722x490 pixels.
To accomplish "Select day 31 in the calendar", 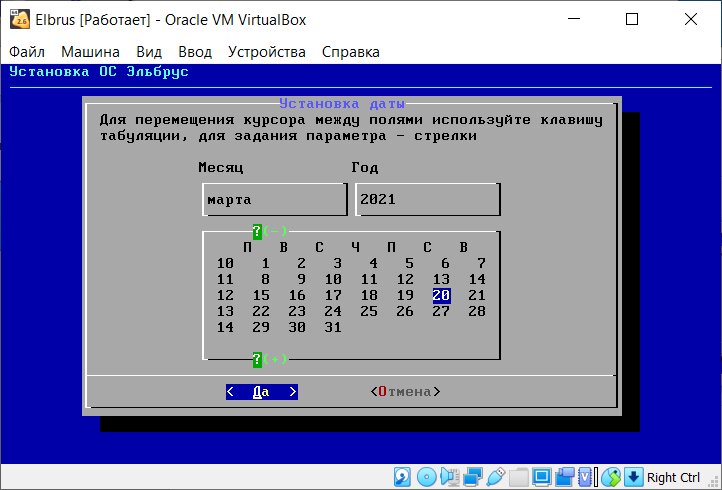I will [x=333, y=327].
